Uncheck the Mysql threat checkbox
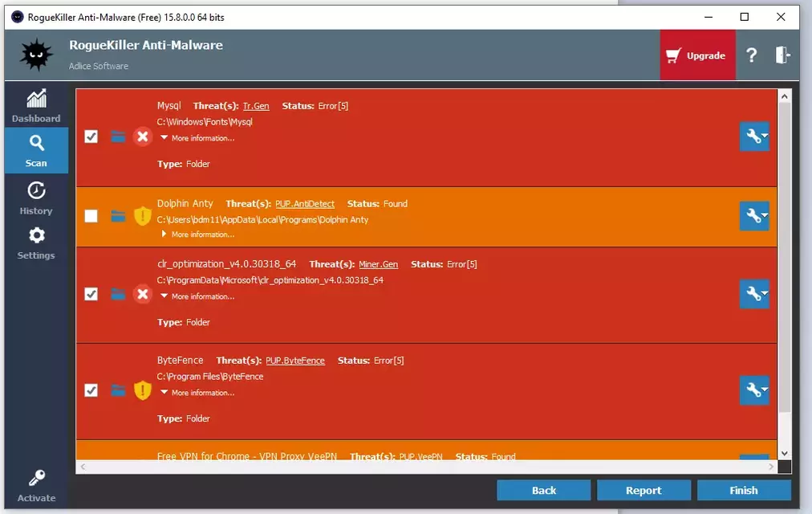The width and height of the screenshot is (812, 514). coord(91,137)
